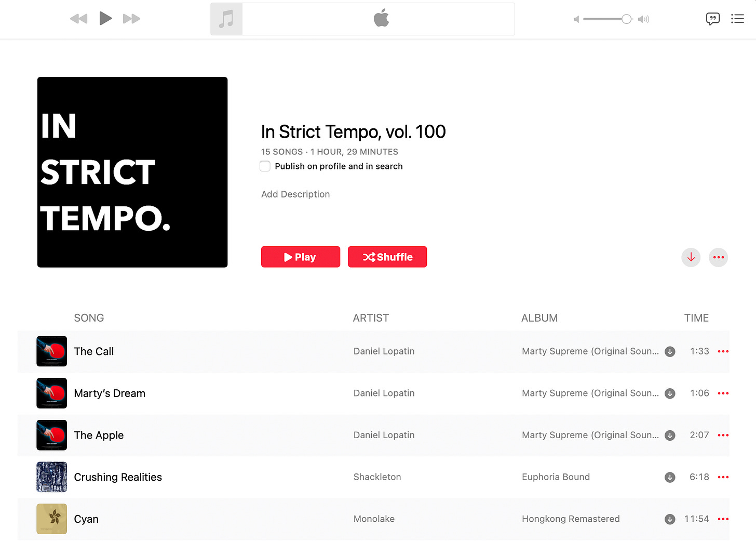
Task: Open the Euphoria Bound album
Action: (556, 477)
